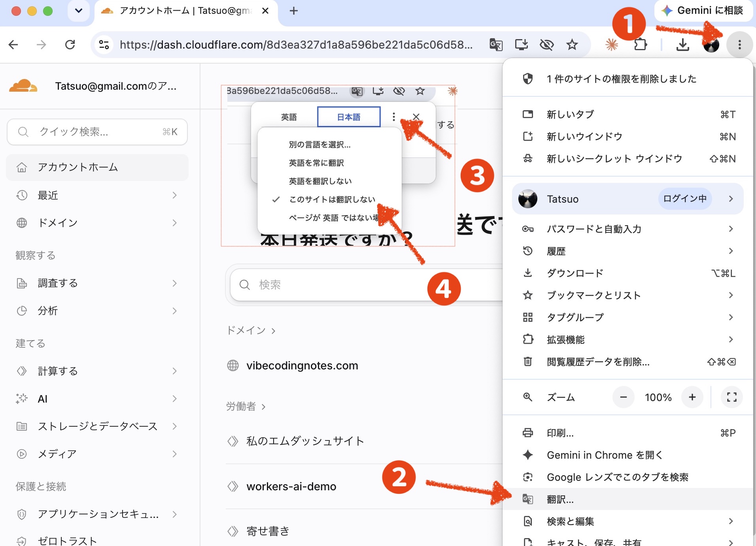Click the browser forward arrow
The height and width of the screenshot is (546, 756).
pyautogui.click(x=42, y=45)
